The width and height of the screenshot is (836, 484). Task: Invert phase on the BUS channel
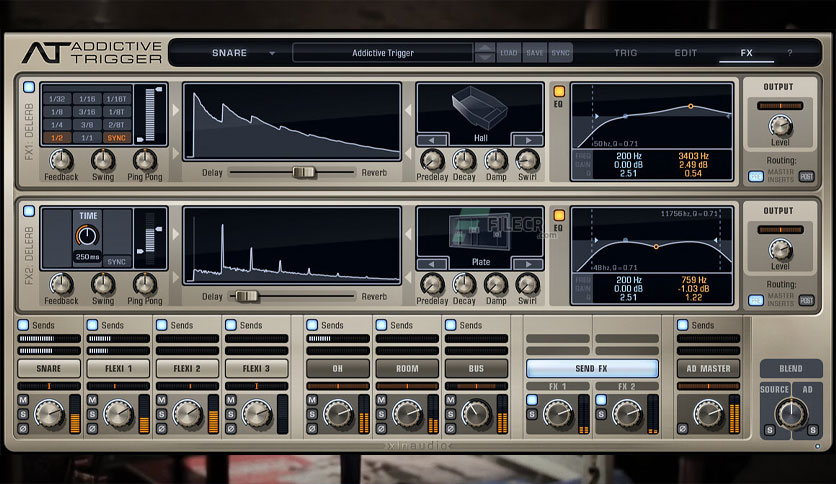click(451, 428)
